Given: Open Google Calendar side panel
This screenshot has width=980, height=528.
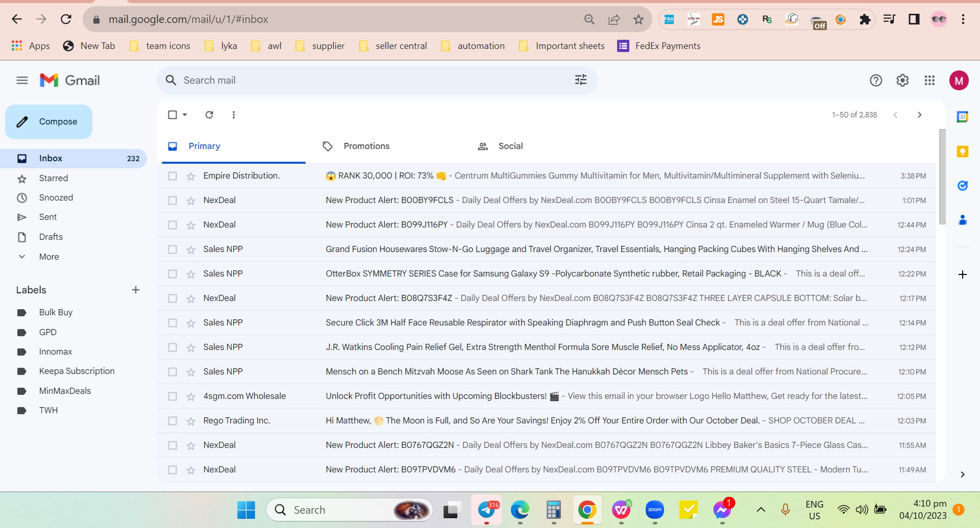Looking at the screenshot, I should pos(963,117).
